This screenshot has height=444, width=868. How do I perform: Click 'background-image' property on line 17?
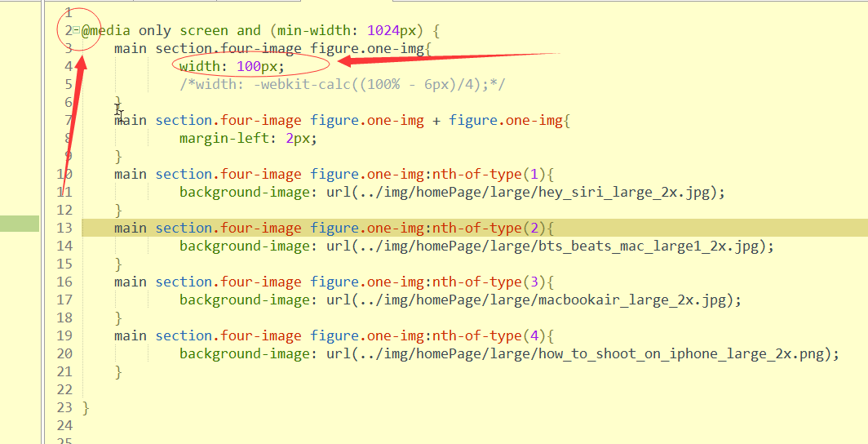click(x=244, y=300)
